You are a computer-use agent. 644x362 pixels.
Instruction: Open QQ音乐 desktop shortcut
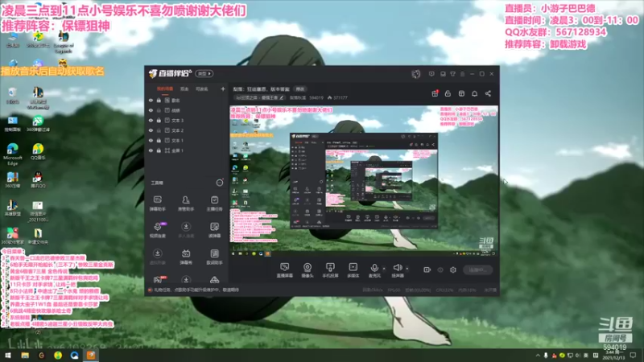(x=38, y=151)
